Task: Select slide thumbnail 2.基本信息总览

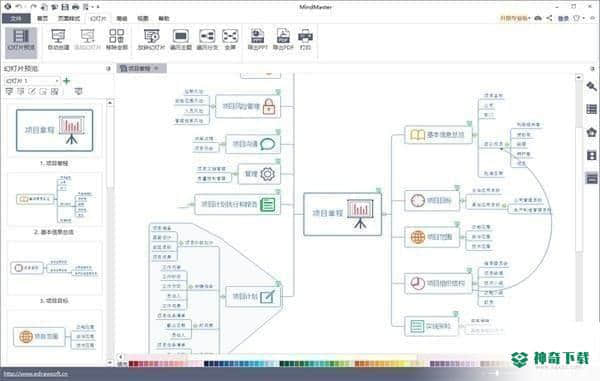Action: click(x=54, y=199)
